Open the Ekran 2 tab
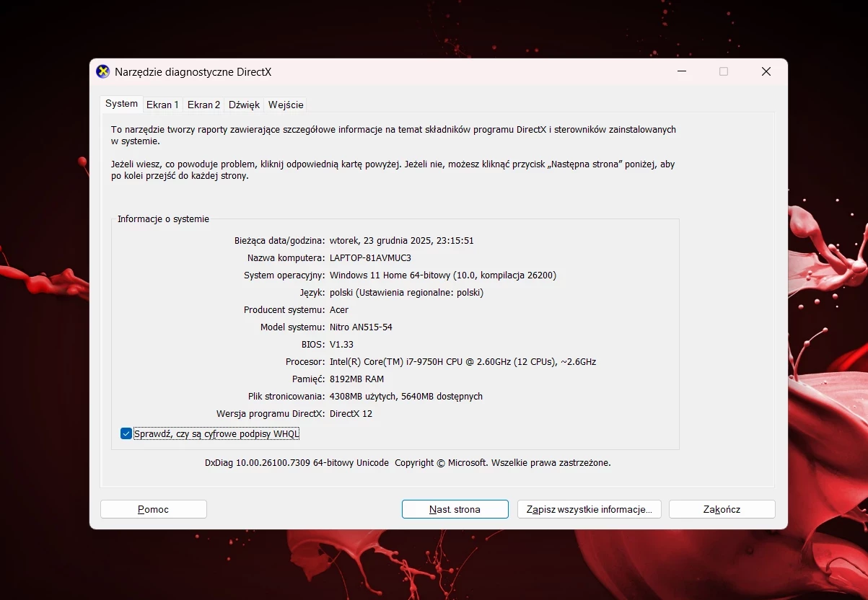The height and width of the screenshot is (600, 868). pos(203,105)
